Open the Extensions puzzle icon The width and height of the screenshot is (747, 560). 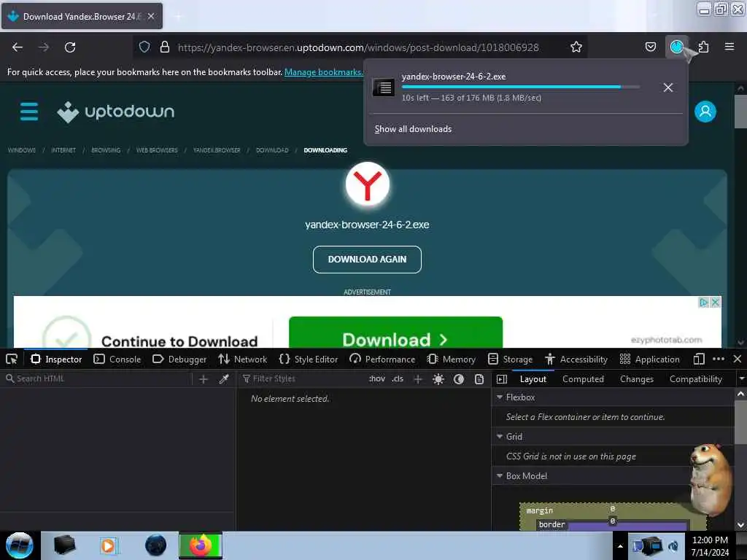[703, 47]
